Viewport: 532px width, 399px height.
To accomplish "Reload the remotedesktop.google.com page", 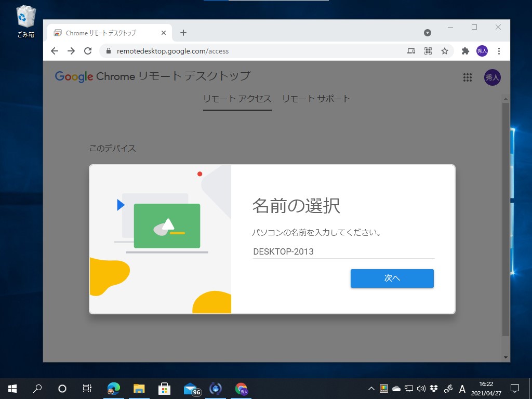I will tap(87, 51).
